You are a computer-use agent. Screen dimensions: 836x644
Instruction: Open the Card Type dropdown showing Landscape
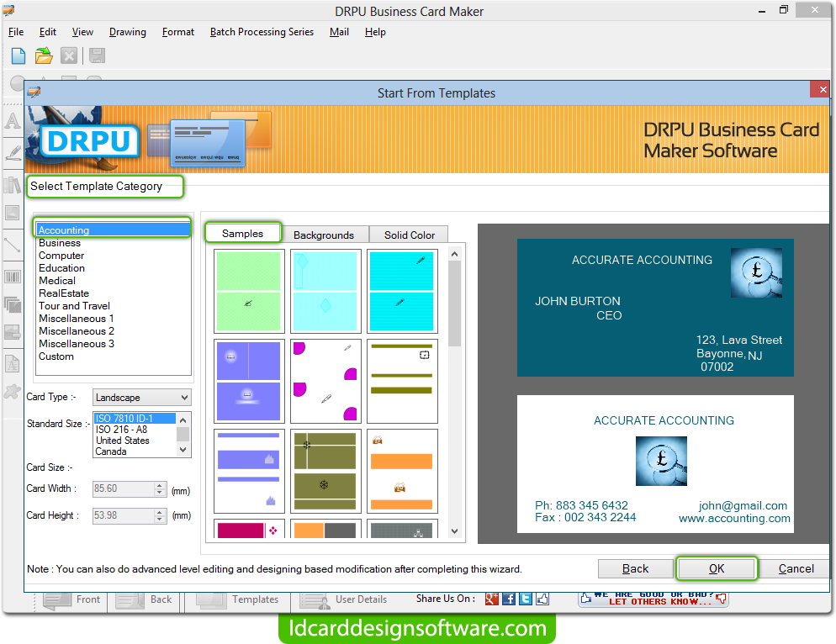tap(186, 397)
